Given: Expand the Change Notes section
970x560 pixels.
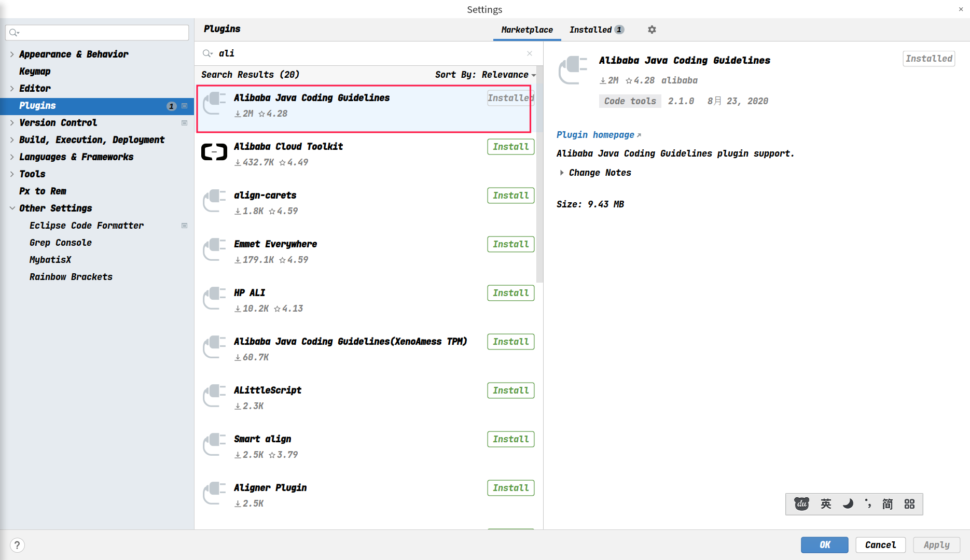Looking at the screenshot, I should point(562,173).
